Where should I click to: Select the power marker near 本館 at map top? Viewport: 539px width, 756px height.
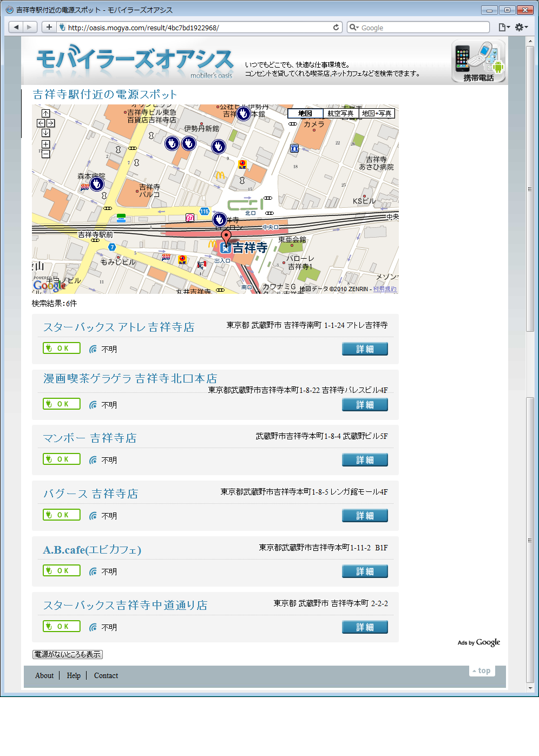[x=244, y=114]
